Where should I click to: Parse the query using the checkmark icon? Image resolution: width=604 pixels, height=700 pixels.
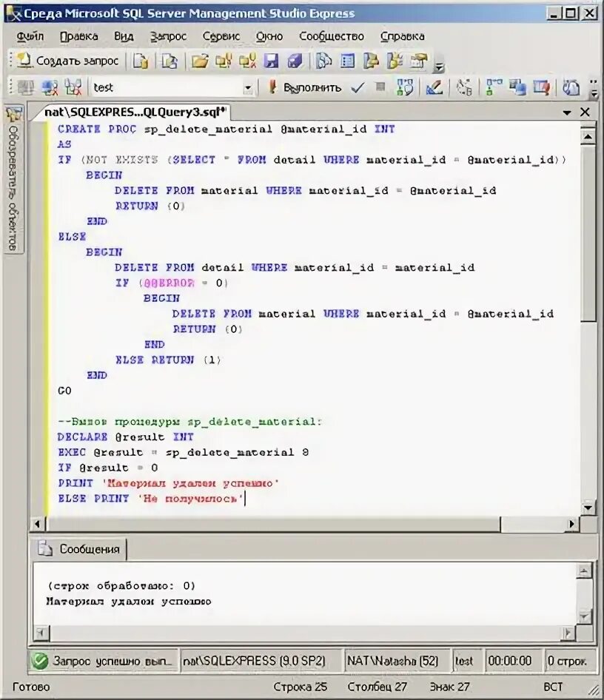click(356, 87)
